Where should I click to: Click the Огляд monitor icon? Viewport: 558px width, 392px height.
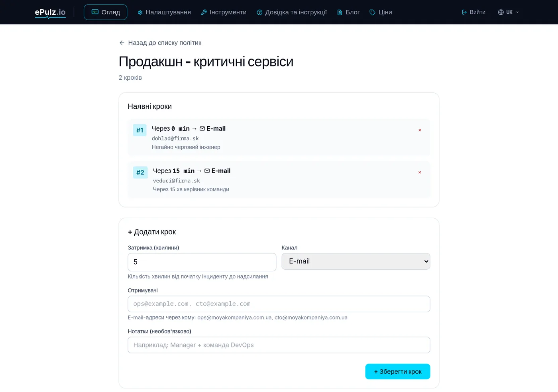95,12
